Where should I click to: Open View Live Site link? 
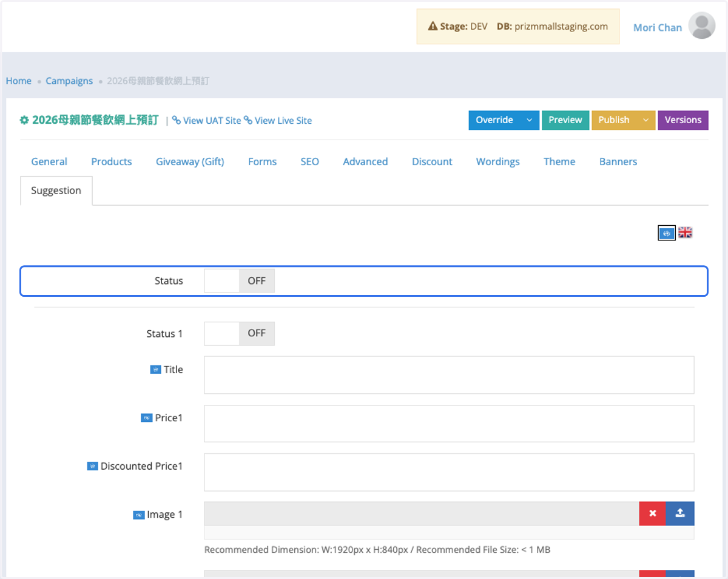point(283,120)
